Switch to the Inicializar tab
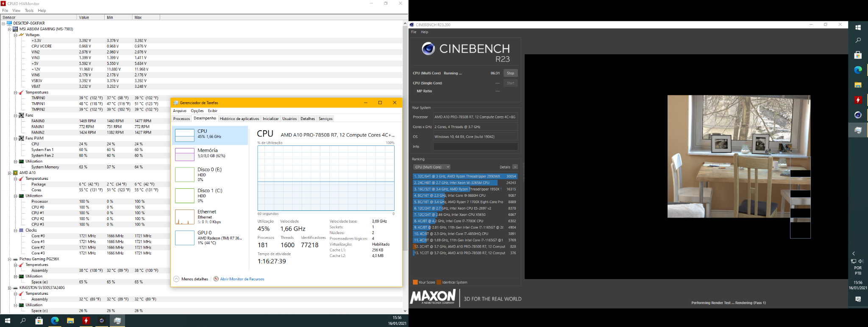 [x=271, y=119]
